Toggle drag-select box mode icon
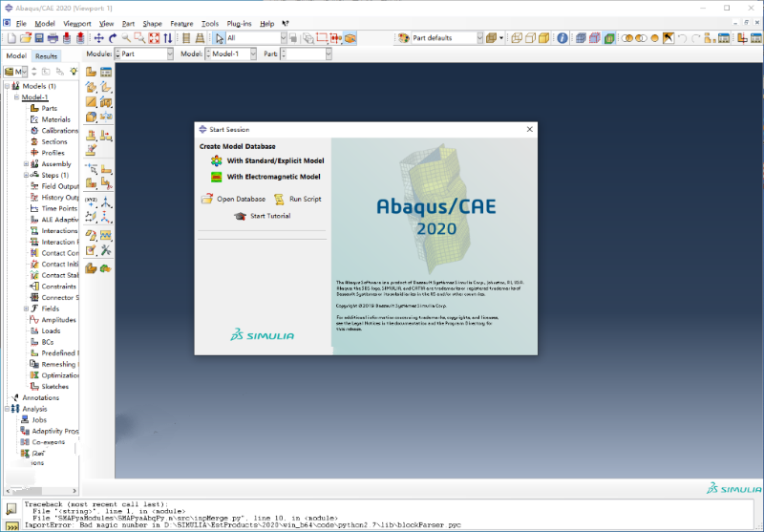Image resolution: width=764 pixels, height=532 pixels. (322, 38)
